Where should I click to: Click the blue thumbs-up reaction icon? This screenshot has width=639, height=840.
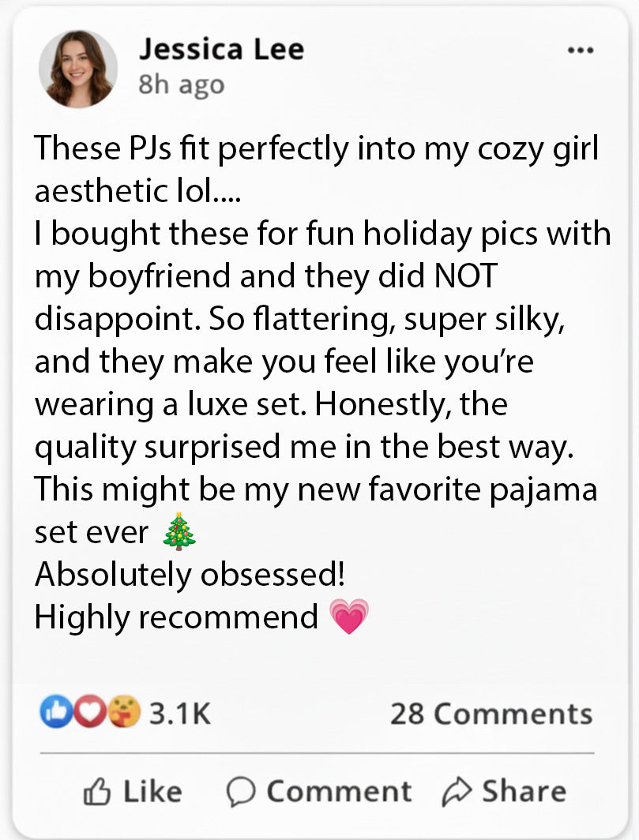pyautogui.click(x=55, y=713)
